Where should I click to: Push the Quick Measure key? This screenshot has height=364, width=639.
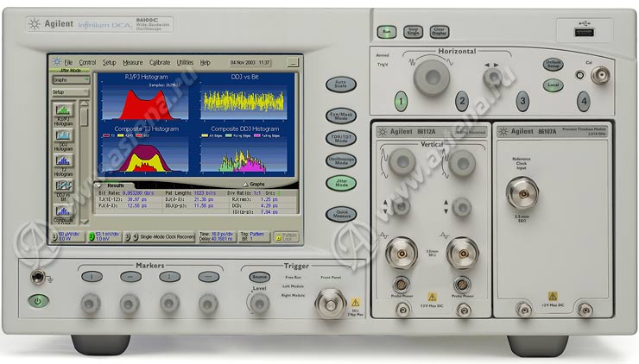pyautogui.click(x=341, y=214)
